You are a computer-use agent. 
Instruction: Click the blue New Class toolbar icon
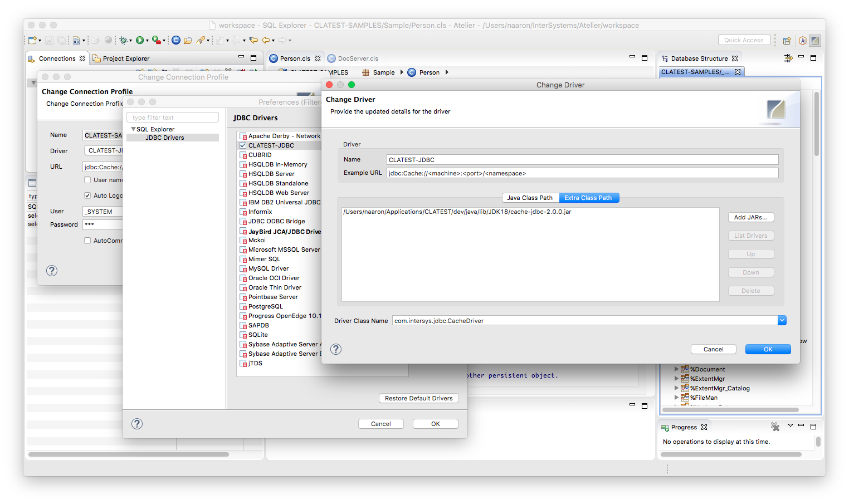click(176, 40)
